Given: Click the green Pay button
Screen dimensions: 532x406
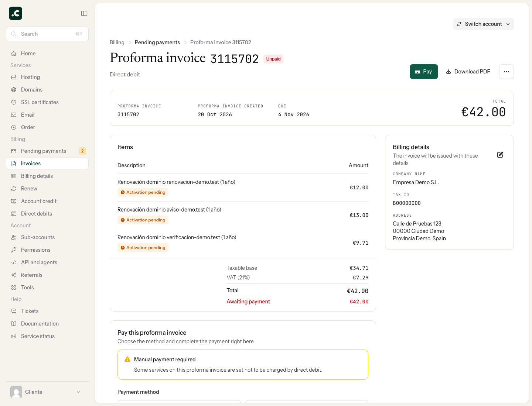Looking at the screenshot, I should [x=424, y=72].
